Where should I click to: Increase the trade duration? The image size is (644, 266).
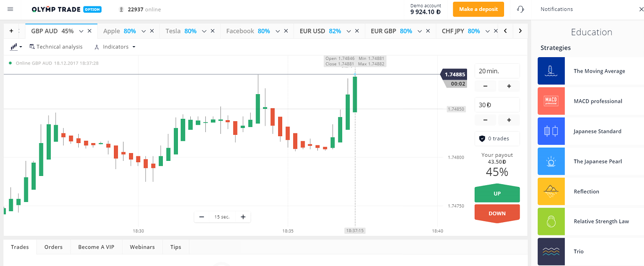tap(509, 86)
